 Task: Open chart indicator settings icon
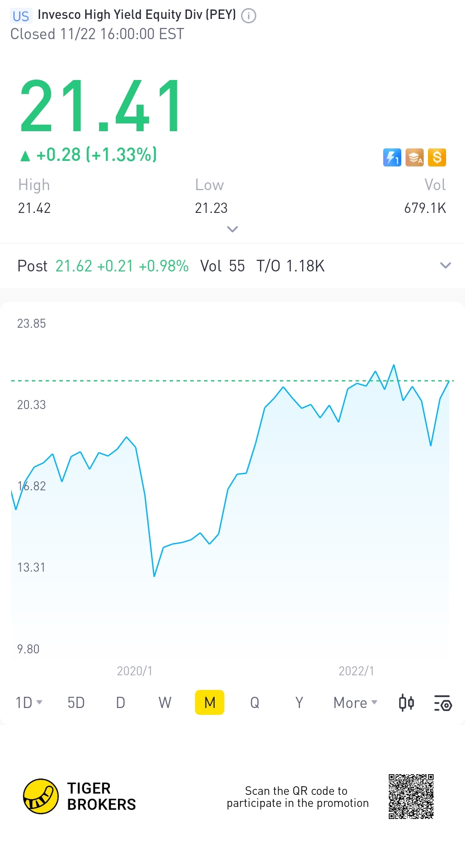tap(443, 703)
